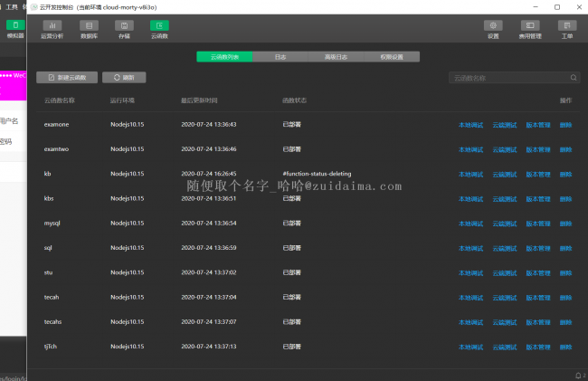Click the 新建云函数 new function button
Image resolution: width=588 pixels, height=381 pixels.
tap(67, 78)
